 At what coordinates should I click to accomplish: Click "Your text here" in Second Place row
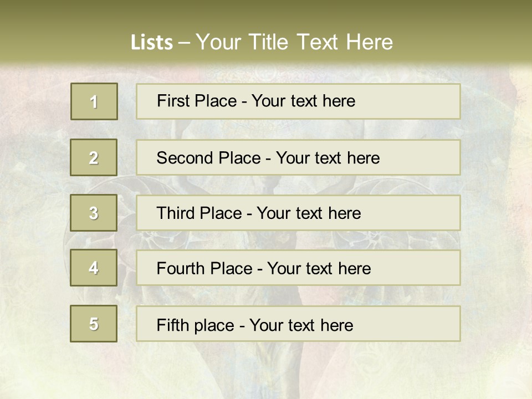tap(328, 158)
